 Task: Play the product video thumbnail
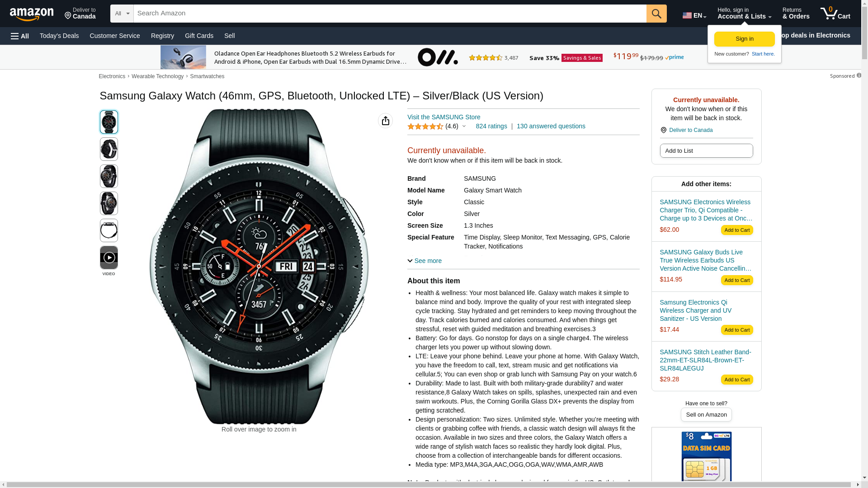pyautogui.click(x=108, y=258)
